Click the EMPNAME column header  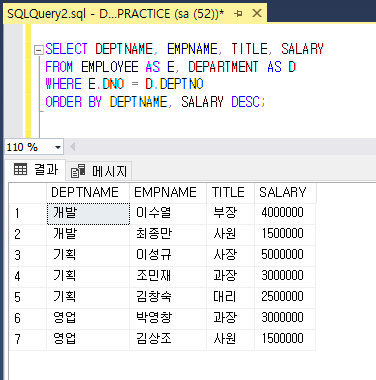(168, 193)
